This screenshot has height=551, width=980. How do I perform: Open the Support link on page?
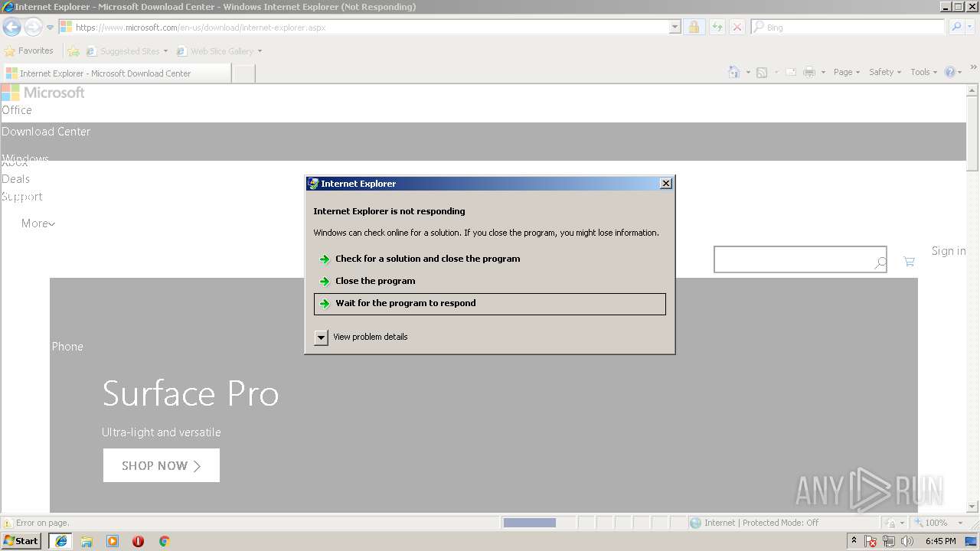click(x=21, y=197)
